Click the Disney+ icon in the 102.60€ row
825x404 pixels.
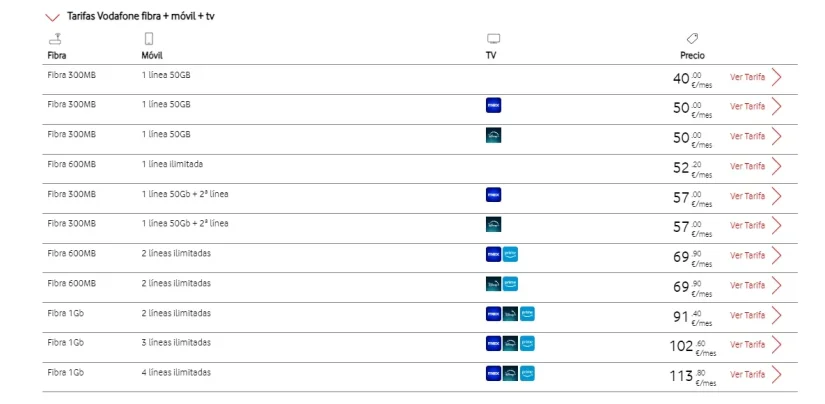point(510,344)
